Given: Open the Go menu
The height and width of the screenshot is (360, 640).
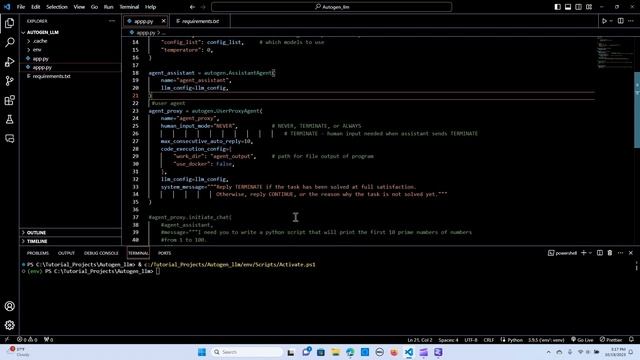Looking at the screenshot, I should pyautogui.click(x=94, y=7).
